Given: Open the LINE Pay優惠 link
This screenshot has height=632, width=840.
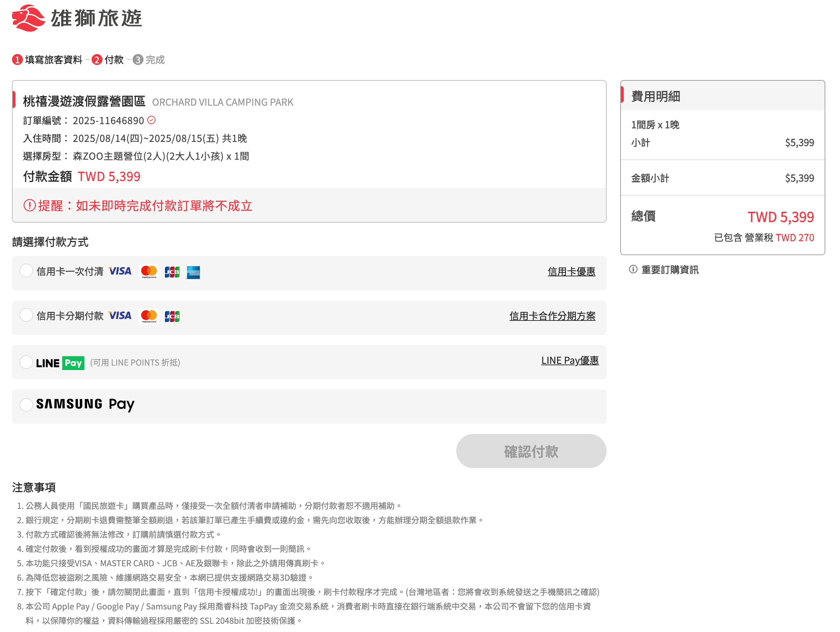Looking at the screenshot, I should 570,360.
